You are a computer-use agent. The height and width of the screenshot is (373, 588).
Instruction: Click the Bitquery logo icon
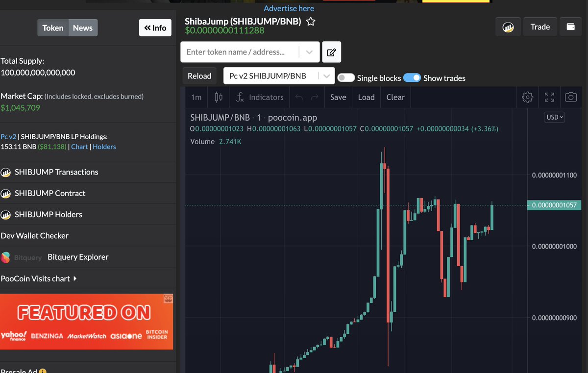pos(5,257)
